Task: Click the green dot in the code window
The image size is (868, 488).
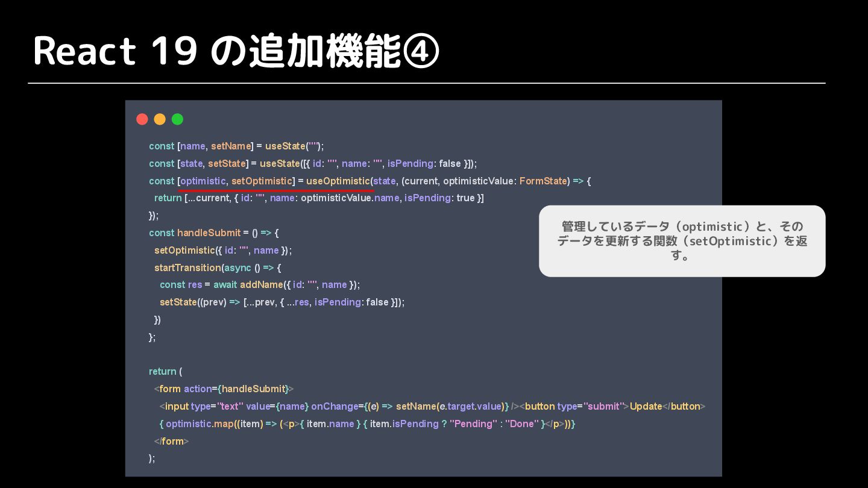Action: coord(177,119)
